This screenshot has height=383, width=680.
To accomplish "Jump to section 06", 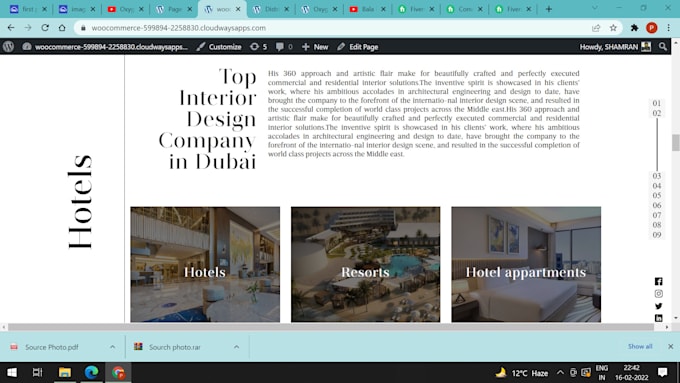I will point(657,205).
